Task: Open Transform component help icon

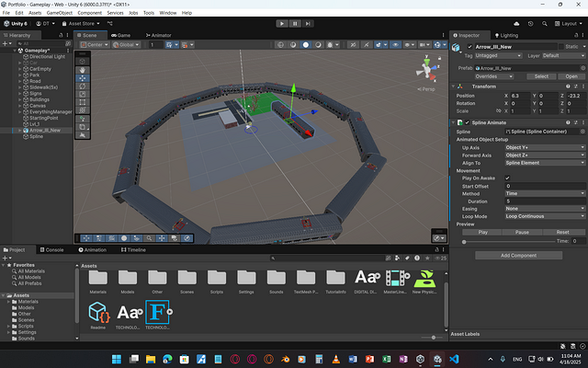Action: pyautogui.click(x=568, y=86)
